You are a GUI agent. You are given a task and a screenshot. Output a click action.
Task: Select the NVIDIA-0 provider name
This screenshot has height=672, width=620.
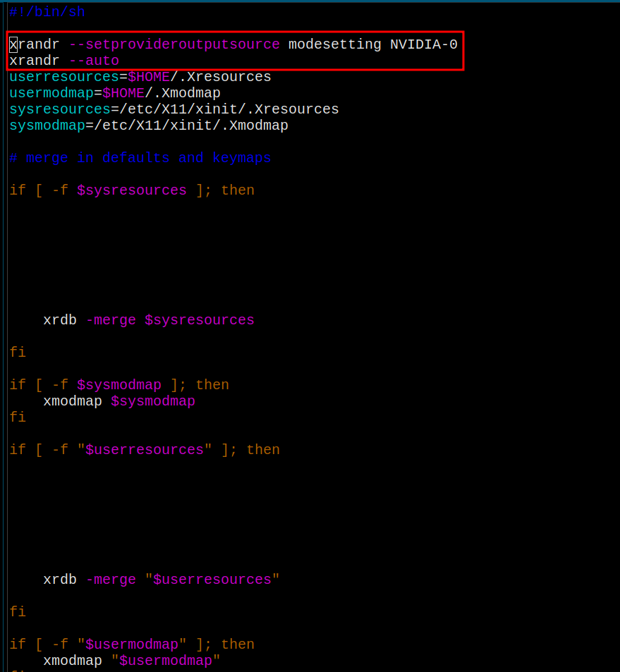pos(423,44)
